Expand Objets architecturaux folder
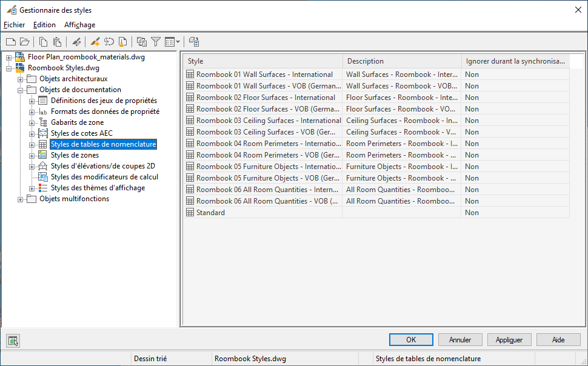 pyautogui.click(x=20, y=79)
